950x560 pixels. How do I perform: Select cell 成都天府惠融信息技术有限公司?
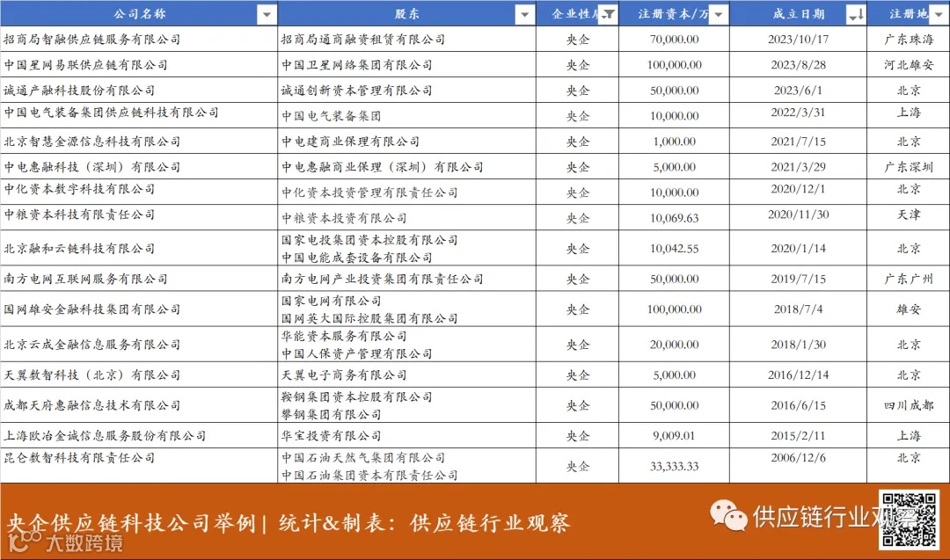click(139, 405)
